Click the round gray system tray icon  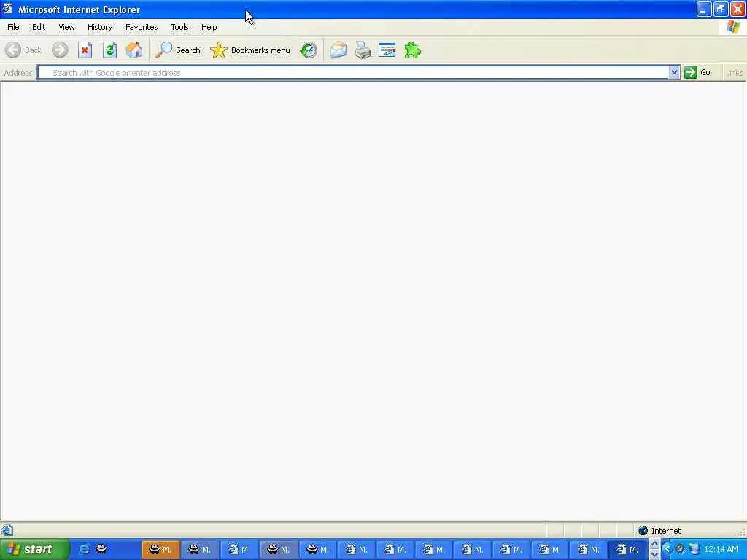[680, 549]
